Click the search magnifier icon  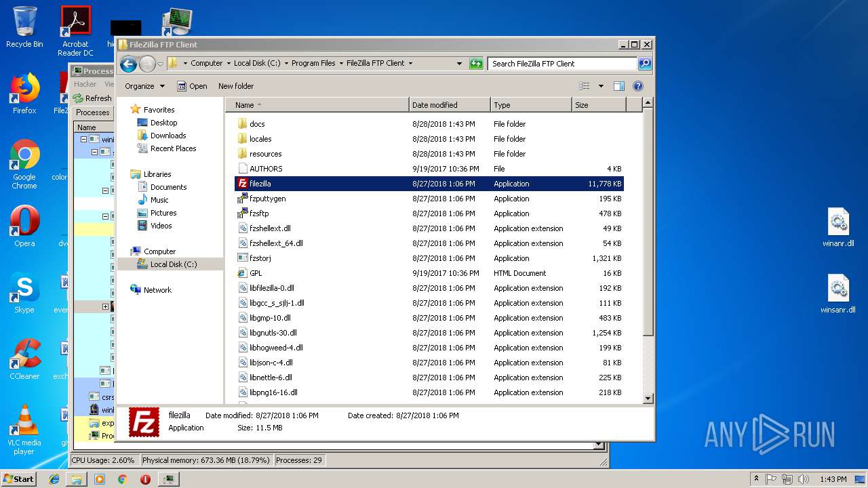click(645, 64)
